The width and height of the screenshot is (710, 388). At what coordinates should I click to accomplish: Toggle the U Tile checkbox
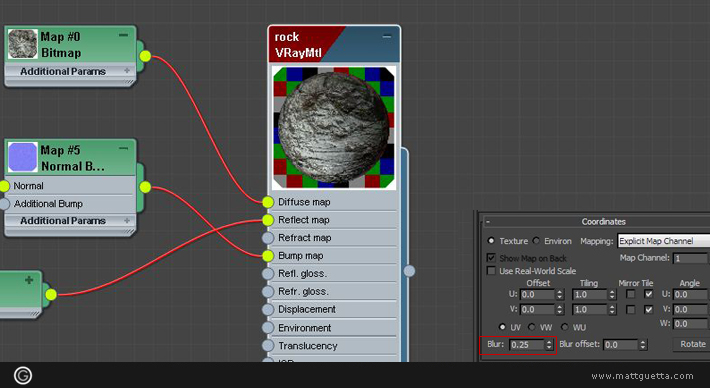coord(649,294)
